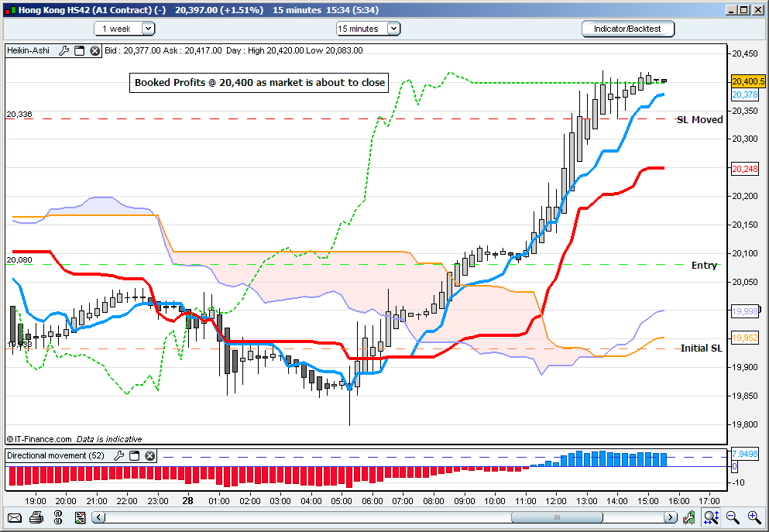The height and width of the screenshot is (532, 769).
Task: Zoom in with the plus magnifier
Action: (754, 517)
